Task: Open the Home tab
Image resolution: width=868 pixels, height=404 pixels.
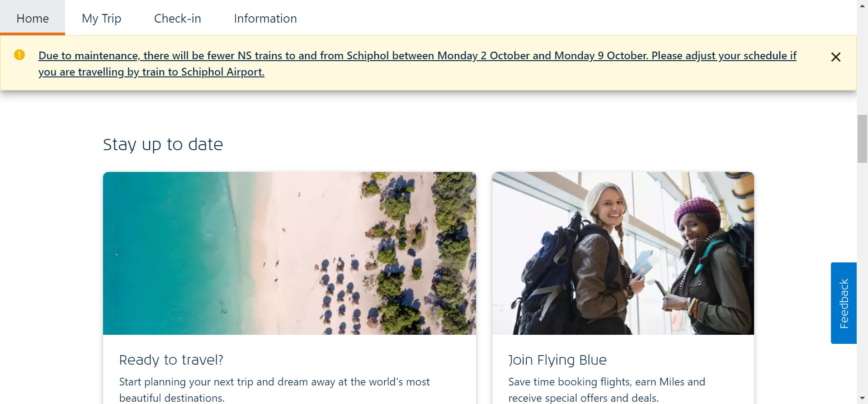Action: coord(33,18)
